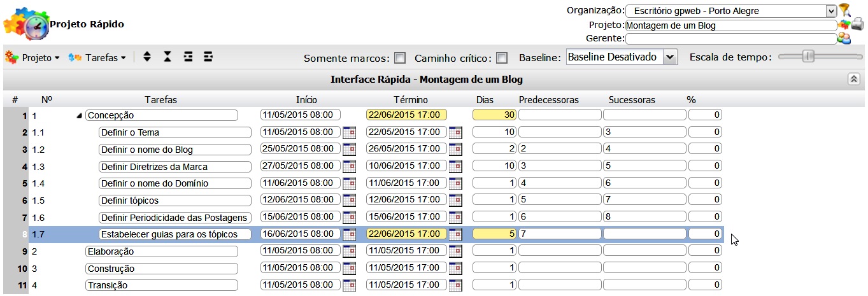Click the printer icon to print

click(x=857, y=25)
